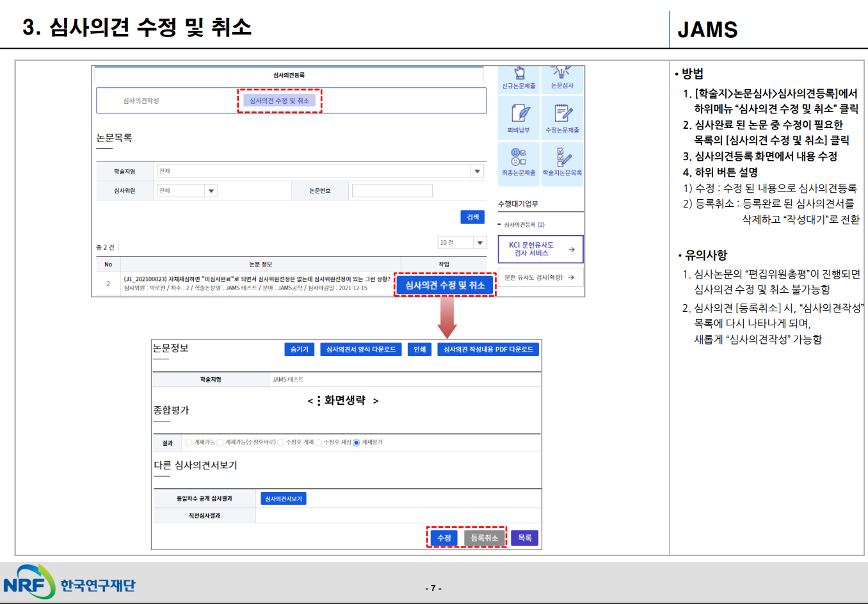This screenshot has height=604, width=868.
Task: Expand the 10 건 page-size dropdown
Action: pyautogui.click(x=479, y=243)
